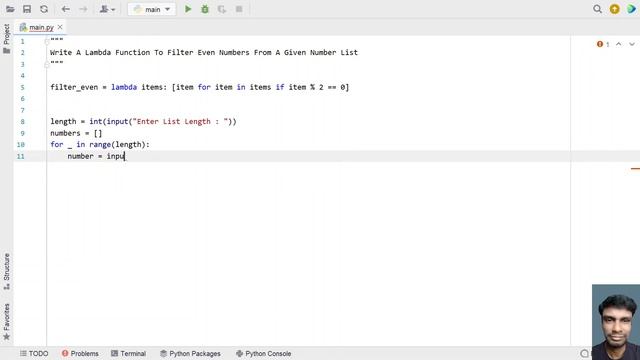Click the "Enter List Length : " string

[180, 122]
